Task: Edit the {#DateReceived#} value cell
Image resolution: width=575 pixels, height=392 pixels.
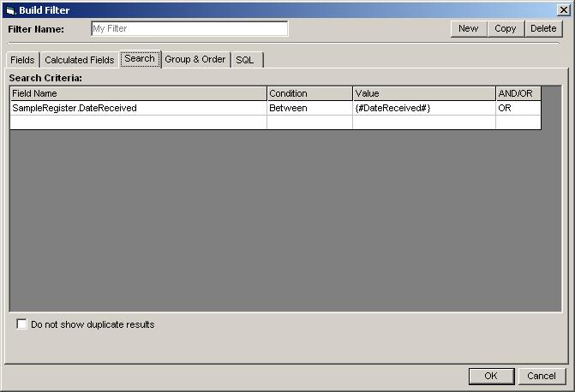Action: click(423, 109)
